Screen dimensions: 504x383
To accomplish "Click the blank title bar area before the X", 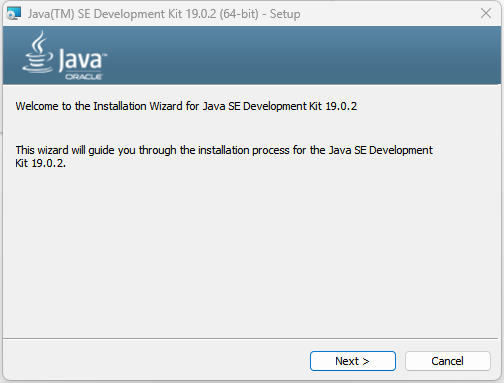I will [390, 13].
